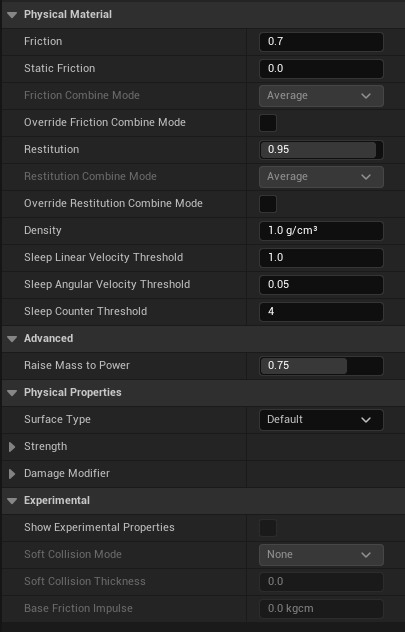Screen dimensions: 405x632
Task: Enable Override Friction Combine Mode checkbox
Action: pyautogui.click(x=268, y=123)
